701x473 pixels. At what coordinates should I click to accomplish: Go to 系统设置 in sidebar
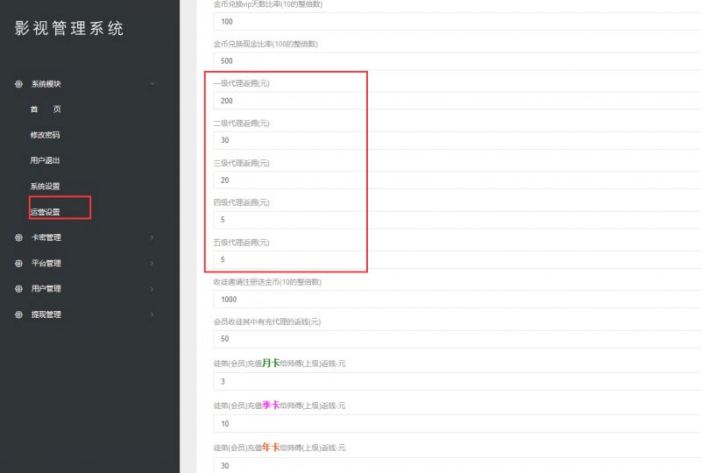[x=45, y=186]
